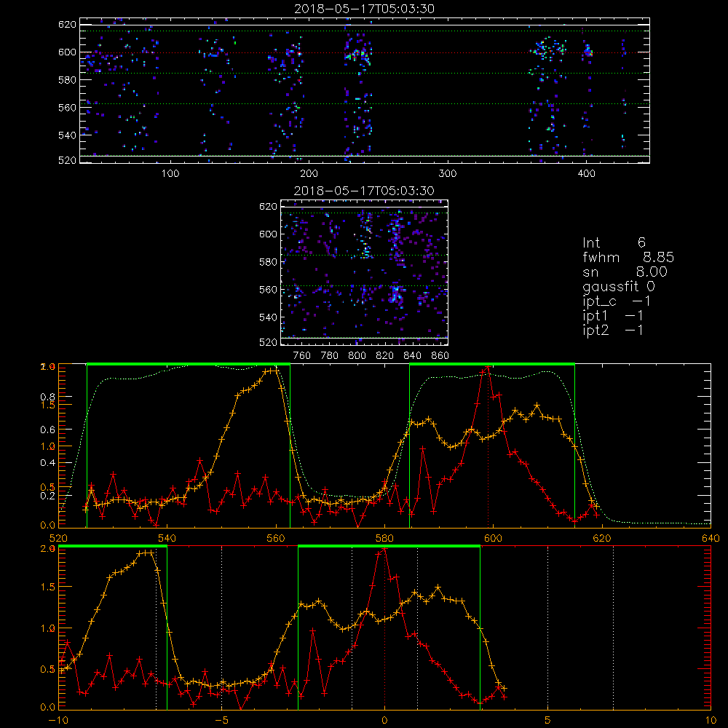728x728 pixels.
Task: Click x-axis label 840 on middle plot
Action: pyautogui.click(x=412, y=356)
